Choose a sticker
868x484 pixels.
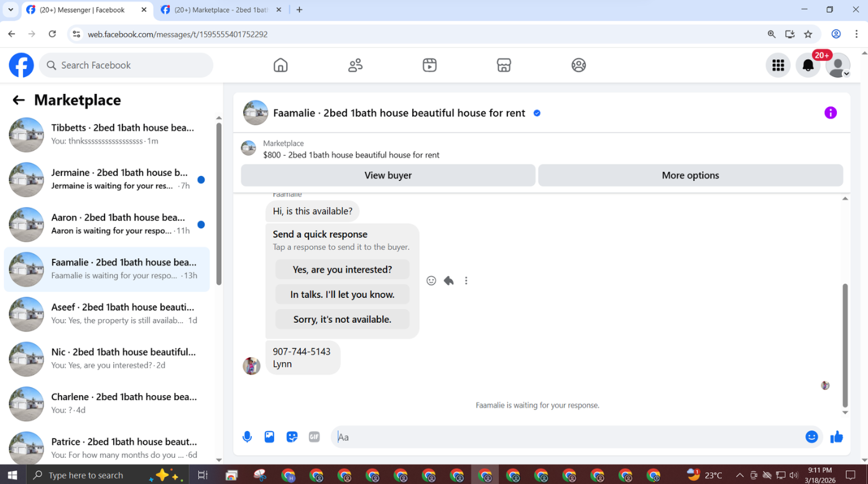[292, 437]
